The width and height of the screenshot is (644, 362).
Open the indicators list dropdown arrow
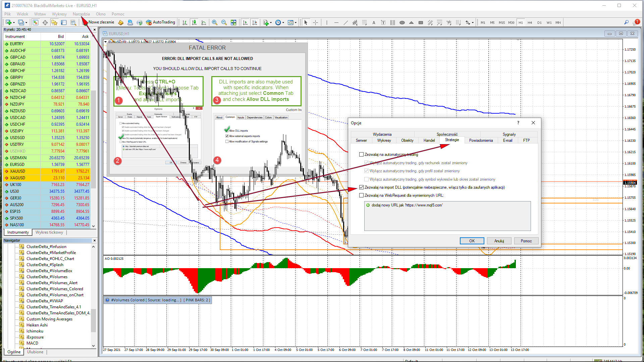coord(271,23)
